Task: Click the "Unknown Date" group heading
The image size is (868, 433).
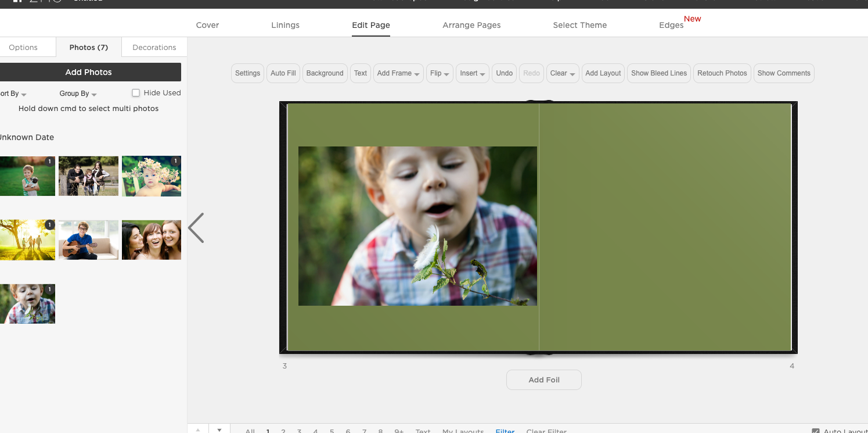Action: click(26, 138)
